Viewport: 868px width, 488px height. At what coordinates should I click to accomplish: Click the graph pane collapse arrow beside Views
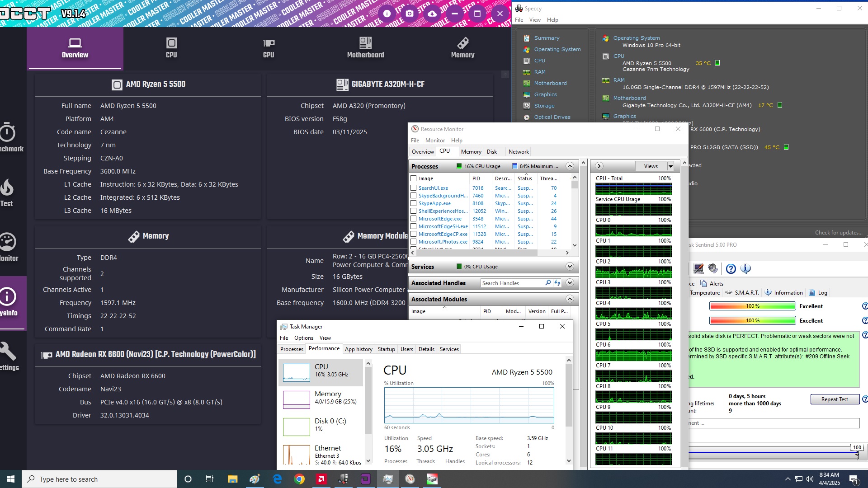[x=599, y=166]
